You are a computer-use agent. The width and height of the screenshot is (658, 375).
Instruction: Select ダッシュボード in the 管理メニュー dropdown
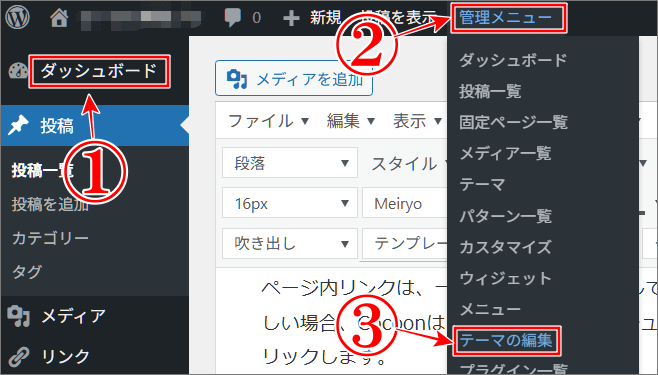pos(513,60)
